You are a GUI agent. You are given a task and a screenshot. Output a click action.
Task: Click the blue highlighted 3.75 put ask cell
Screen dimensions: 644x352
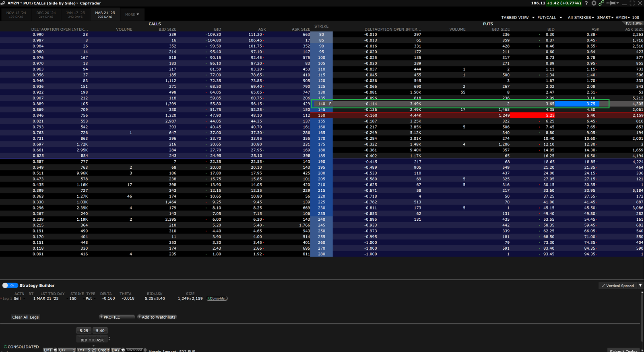coord(577,104)
